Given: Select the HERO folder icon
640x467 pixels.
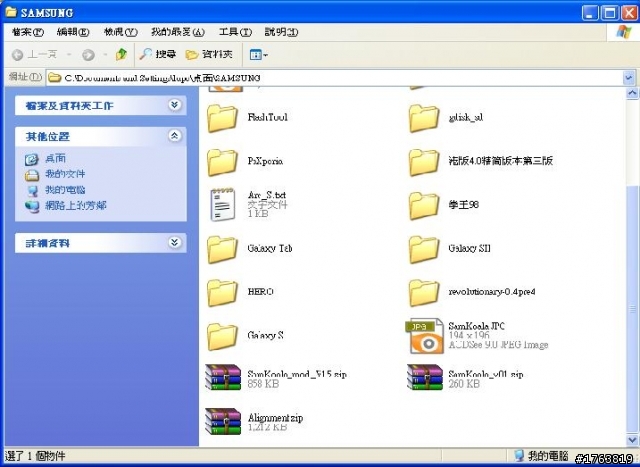Looking at the screenshot, I should 222,292.
